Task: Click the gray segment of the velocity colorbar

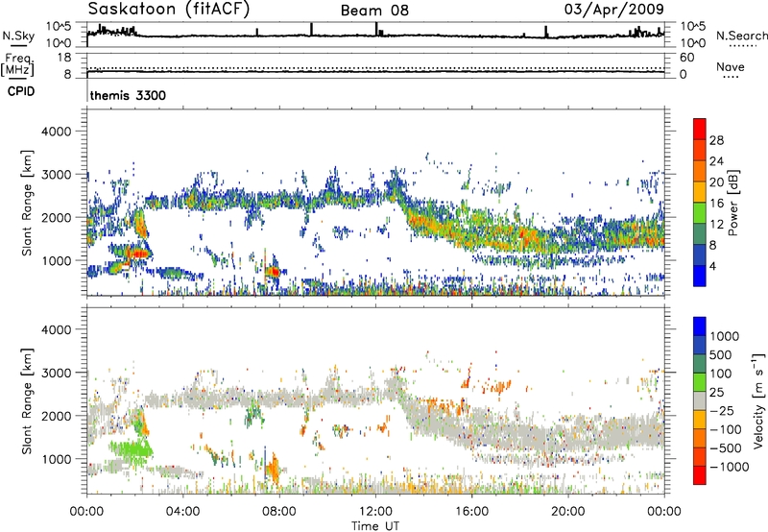Action: tap(700, 400)
